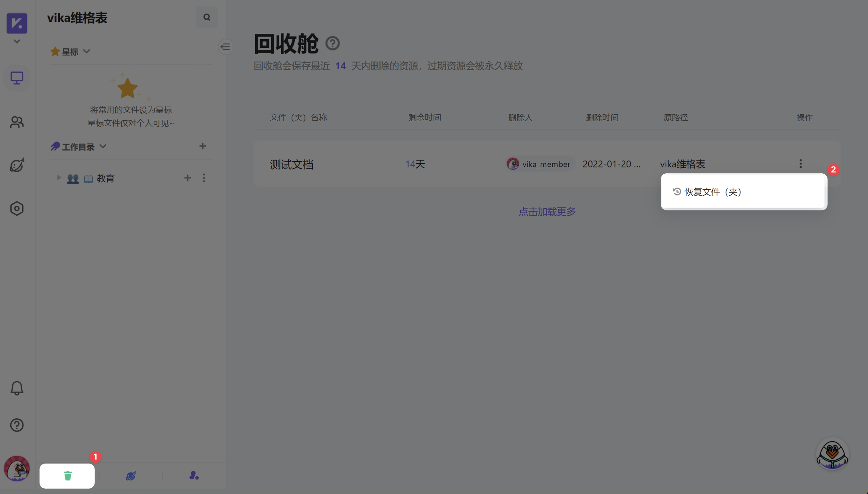Open search in the space panel
This screenshot has width=868, height=494.
[207, 17]
